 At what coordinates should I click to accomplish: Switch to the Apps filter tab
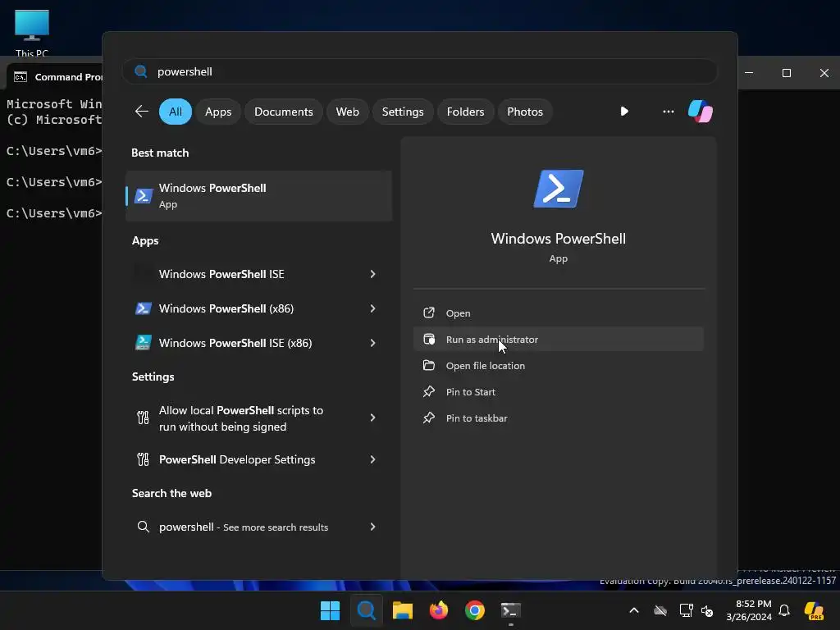coord(218,112)
